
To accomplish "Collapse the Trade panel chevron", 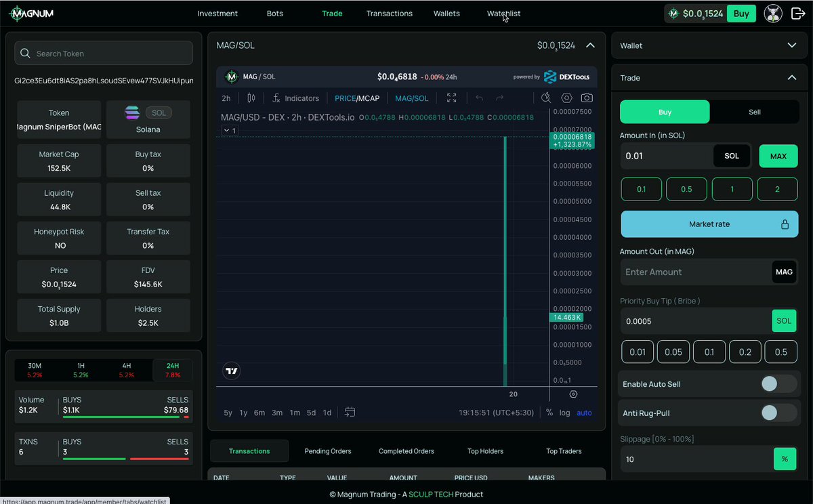I will click(791, 78).
